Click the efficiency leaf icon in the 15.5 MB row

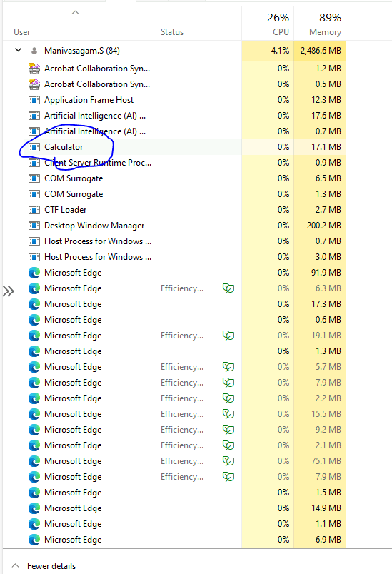pyautogui.click(x=228, y=414)
